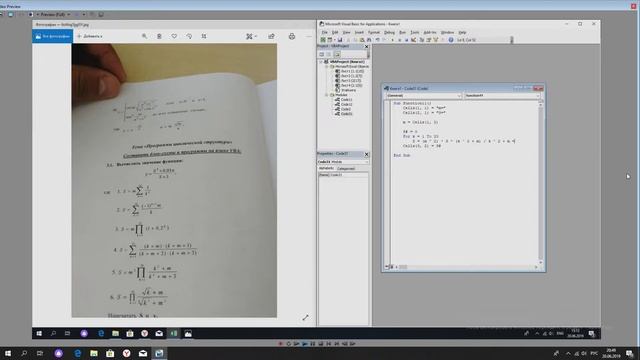Switch to Alphabetic tab in Properties
The height and width of the screenshot is (360, 640).
click(326, 168)
